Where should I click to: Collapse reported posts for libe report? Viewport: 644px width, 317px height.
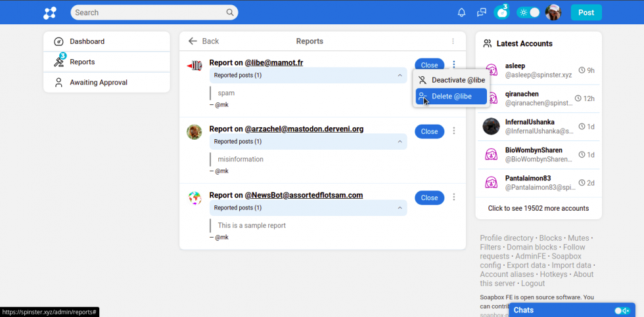pyautogui.click(x=400, y=75)
